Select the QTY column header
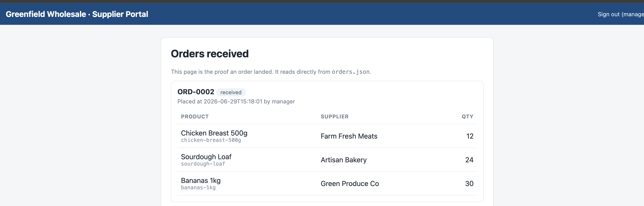This screenshot has height=206, width=644. [467, 117]
